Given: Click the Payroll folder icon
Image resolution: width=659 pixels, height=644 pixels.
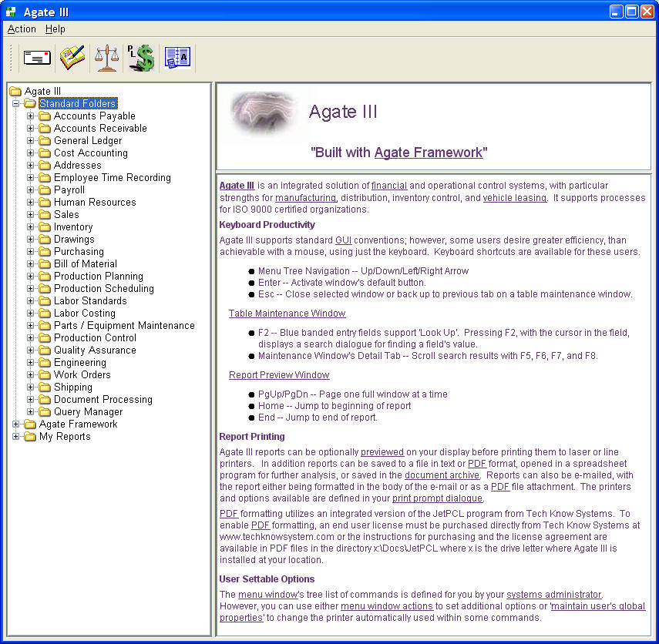Looking at the screenshot, I should pyautogui.click(x=45, y=190).
